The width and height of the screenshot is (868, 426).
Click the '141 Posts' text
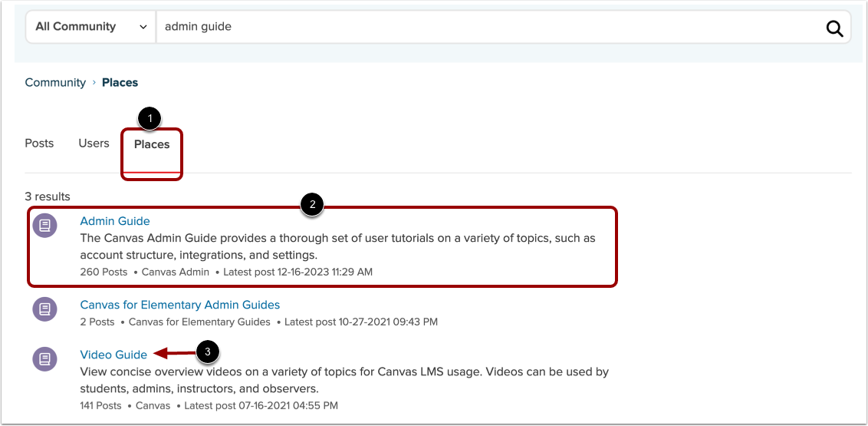point(100,405)
